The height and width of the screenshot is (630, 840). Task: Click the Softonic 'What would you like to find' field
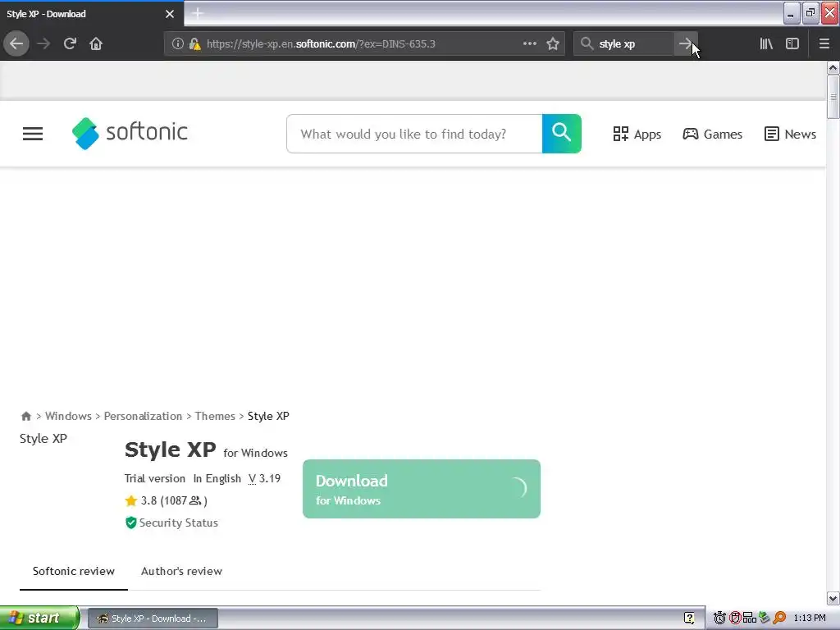[414, 134]
